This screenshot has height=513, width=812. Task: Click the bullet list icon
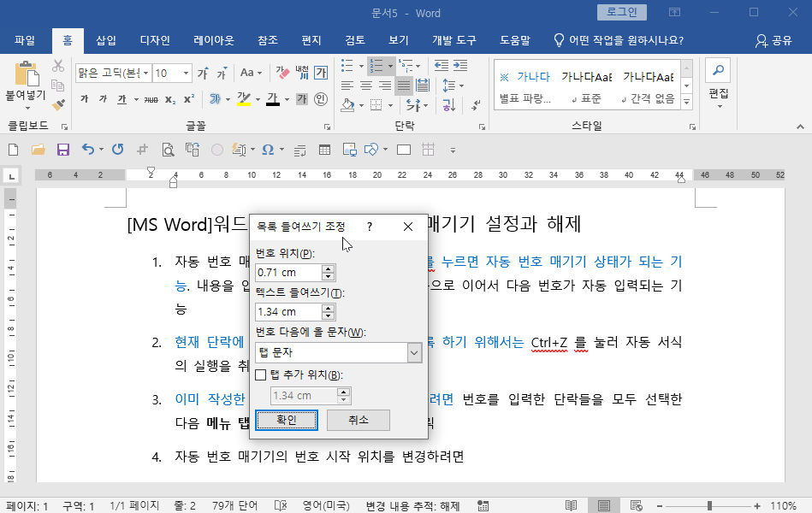click(x=347, y=66)
